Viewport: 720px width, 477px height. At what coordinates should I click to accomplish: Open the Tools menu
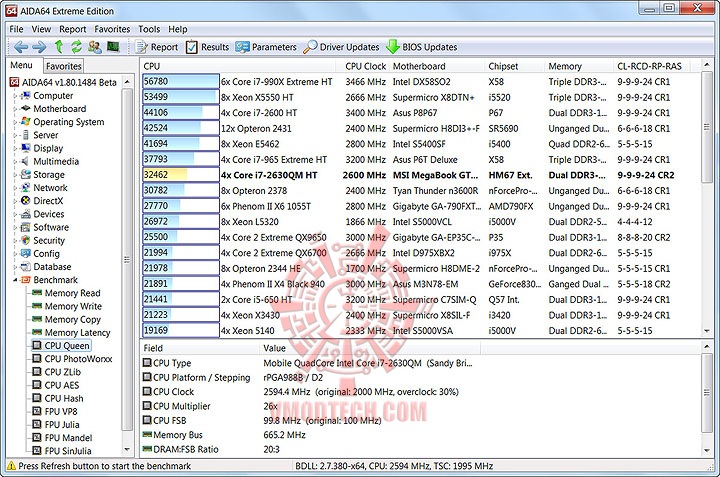tap(149, 29)
